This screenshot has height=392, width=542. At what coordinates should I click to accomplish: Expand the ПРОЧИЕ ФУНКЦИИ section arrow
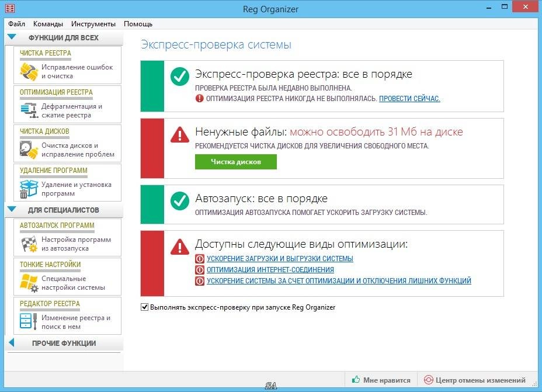12,342
